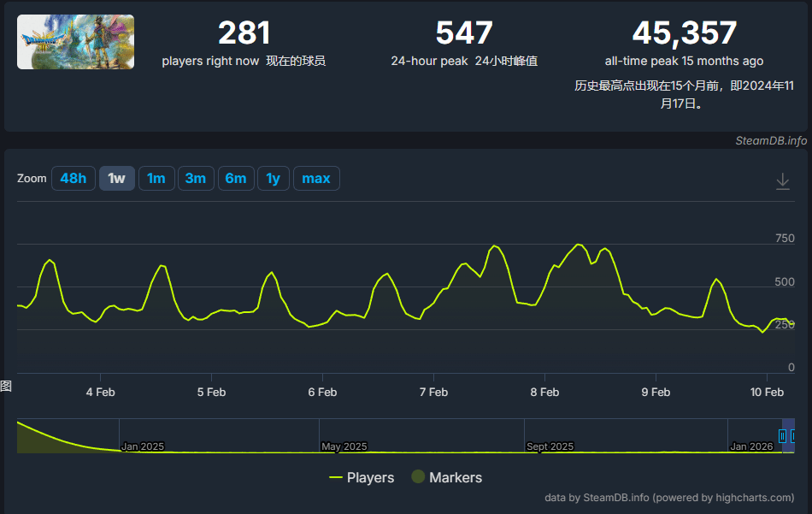Click the SteamDB.info watermark link
The height and width of the screenshot is (514, 812).
pyautogui.click(x=771, y=141)
